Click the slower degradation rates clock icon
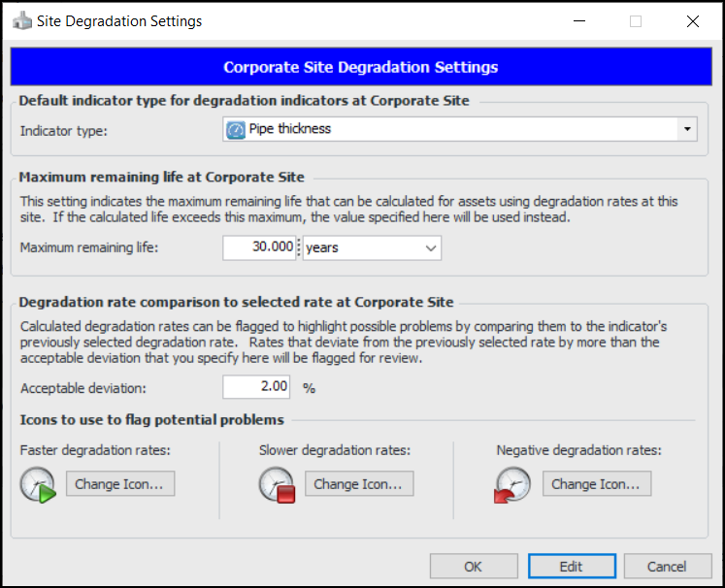This screenshot has height=588, width=725. coord(277,484)
